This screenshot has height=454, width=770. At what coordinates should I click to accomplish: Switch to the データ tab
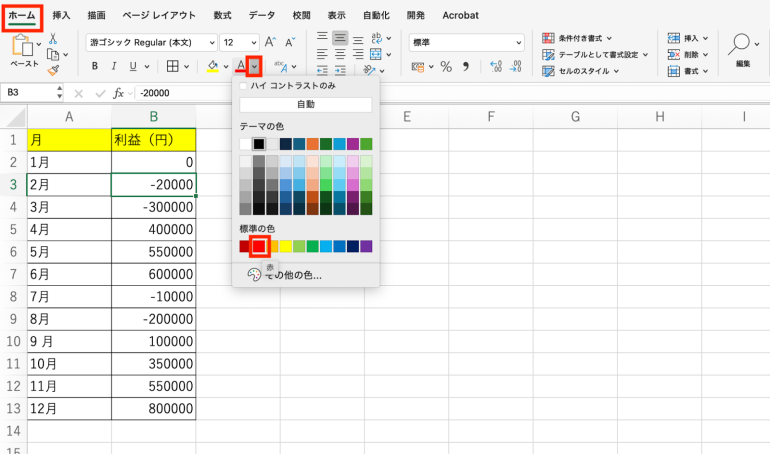tap(262, 15)
